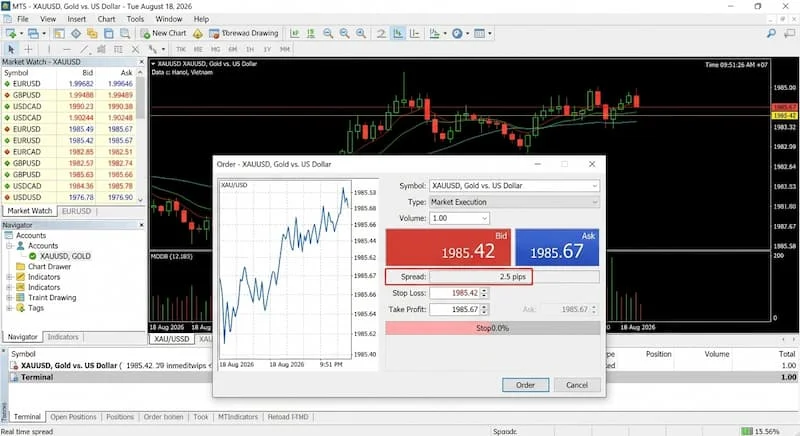Open the chart templates icon
Image resolution: width=800 pixels, height=436 pixels.
(x=479, y=34)
